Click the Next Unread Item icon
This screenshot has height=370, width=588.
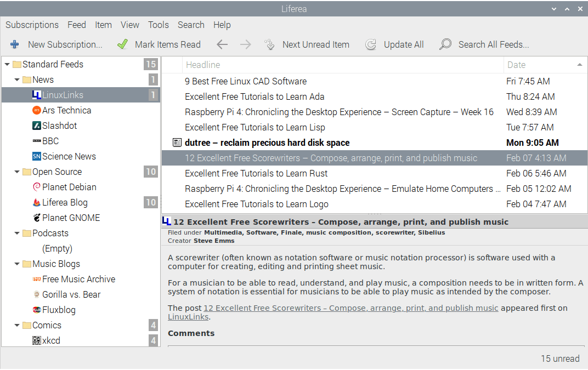269,44
